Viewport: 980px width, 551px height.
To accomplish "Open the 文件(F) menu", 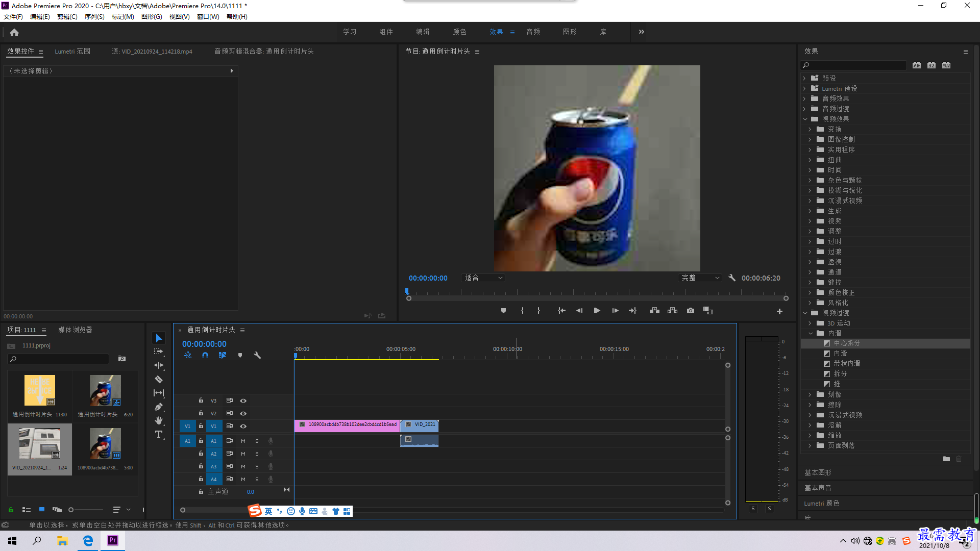I will click(x=13, y=17).
